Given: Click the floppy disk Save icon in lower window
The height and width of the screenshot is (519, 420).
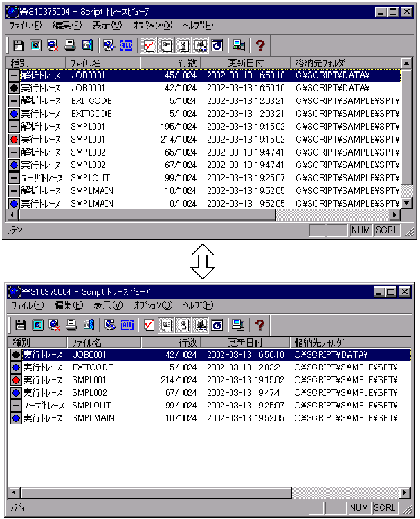Looking at the screenshot, I should 20,325.
